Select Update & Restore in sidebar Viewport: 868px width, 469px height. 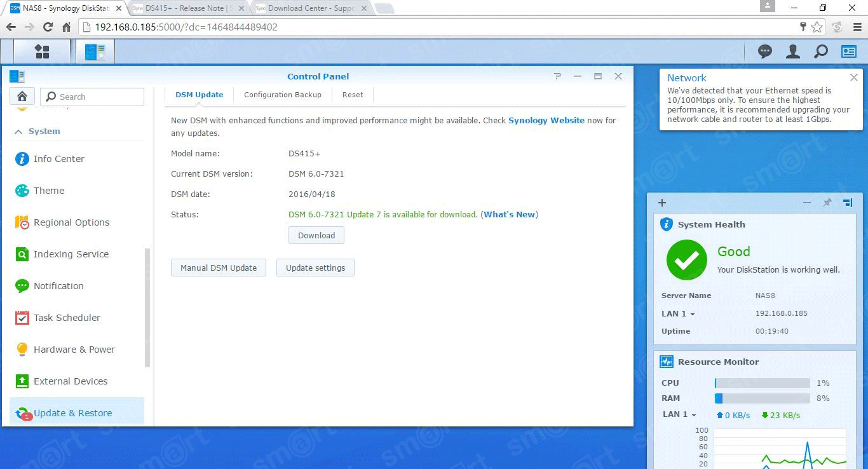[77, 412]
